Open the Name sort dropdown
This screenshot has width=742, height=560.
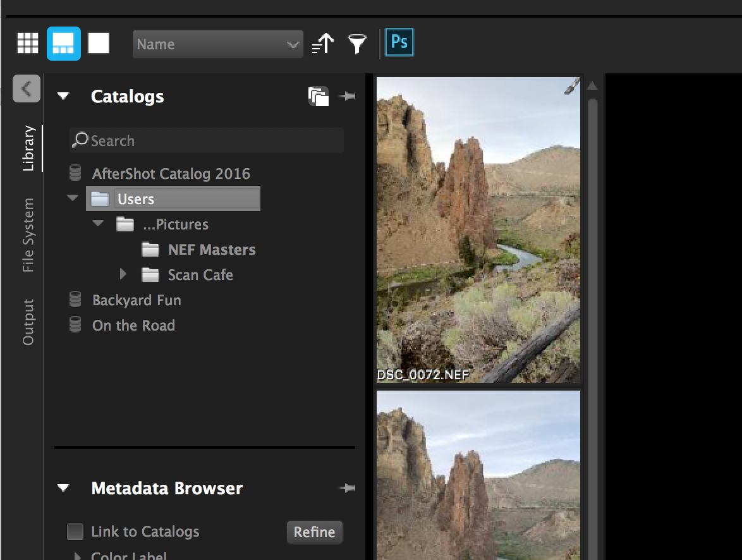tap(217, 44)
